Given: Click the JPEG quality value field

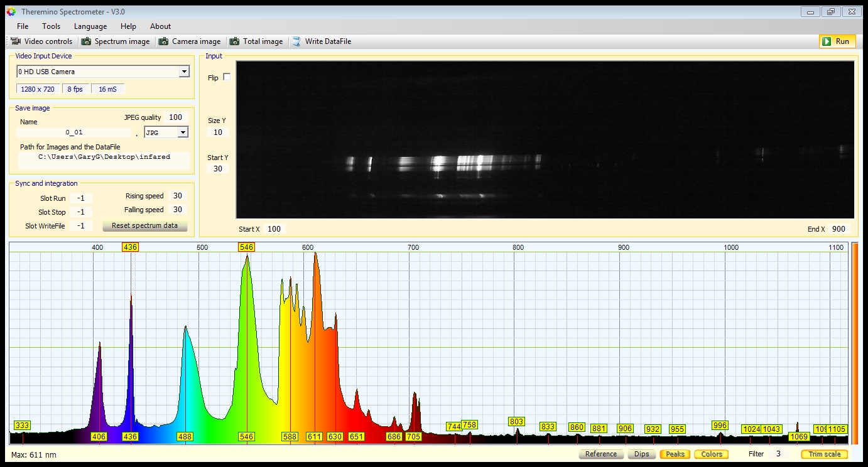Looking at the screenshot, I should click(175, 117).
